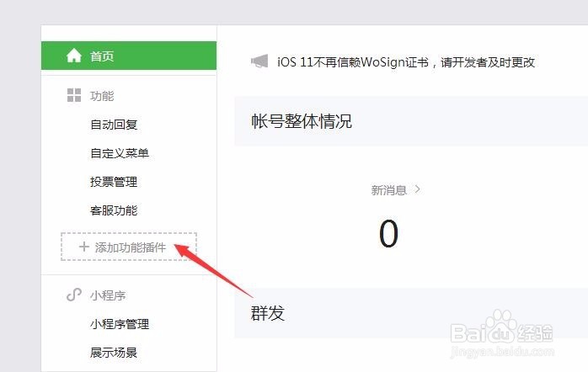588x372 pixels.
Task: Click the new message count 0
Action: [x=388, y=233]
